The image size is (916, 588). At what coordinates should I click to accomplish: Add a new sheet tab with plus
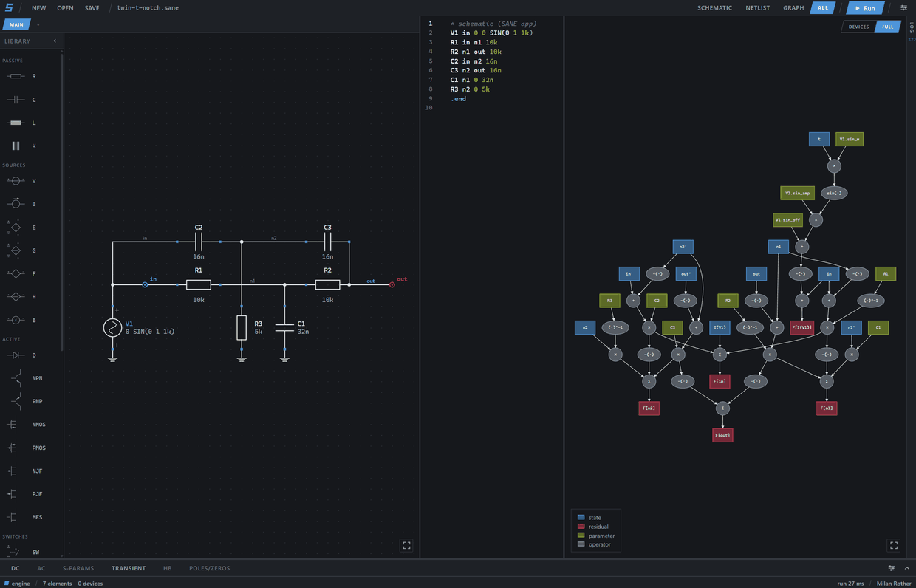click(x=38, y=25)
